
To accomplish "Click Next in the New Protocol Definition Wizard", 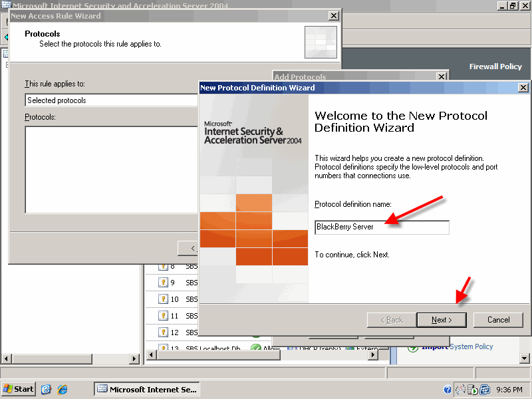I will pos(442,320).
